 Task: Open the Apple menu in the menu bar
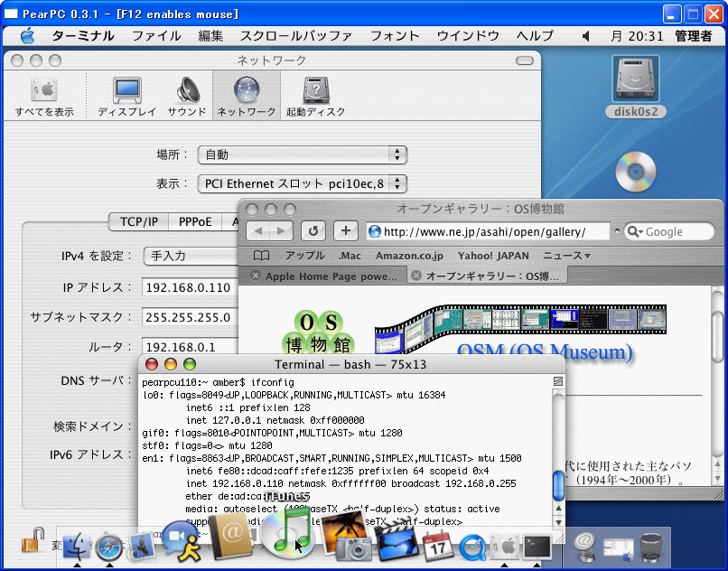pos(27,36)
